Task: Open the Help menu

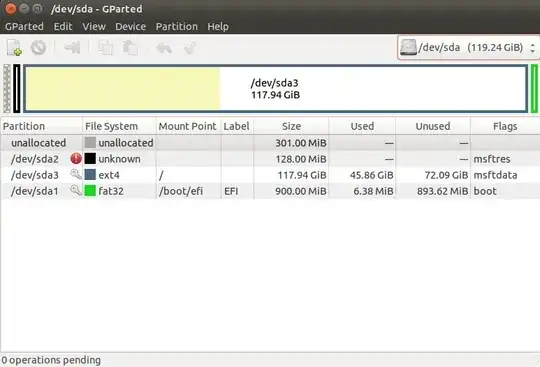Action: [218, 27]
